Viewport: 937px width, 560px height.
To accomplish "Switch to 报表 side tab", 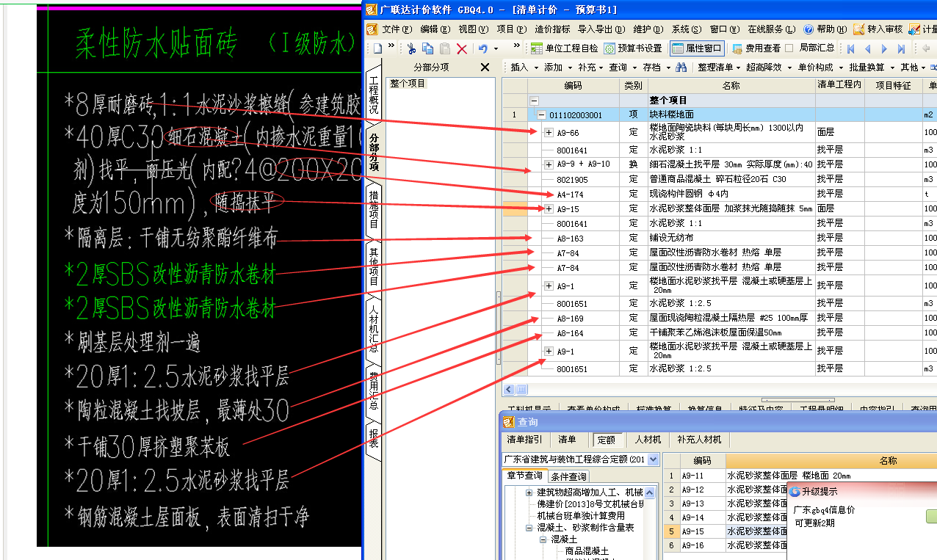I will [x=374, y=439].
